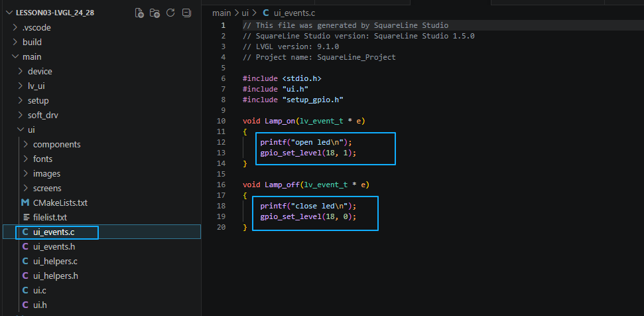The height and width of the screenshot is (316, 644).
Task: Click the CMake icon beside CMakeLists.txt
Action: tap(25, 202)
